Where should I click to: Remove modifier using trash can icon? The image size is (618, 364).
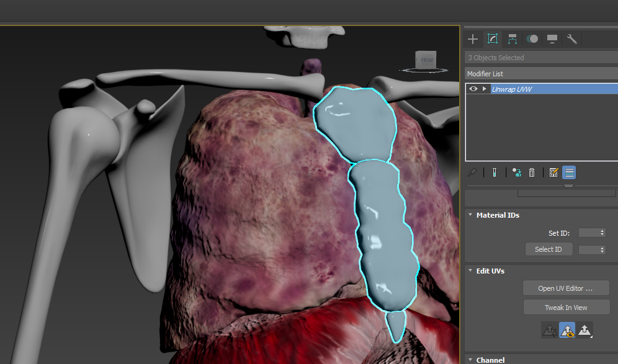click(x=532, y=172)
